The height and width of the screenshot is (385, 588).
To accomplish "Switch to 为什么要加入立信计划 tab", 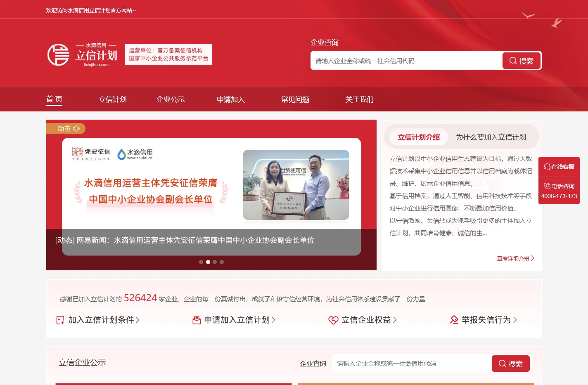I will (x=491, y=137).
